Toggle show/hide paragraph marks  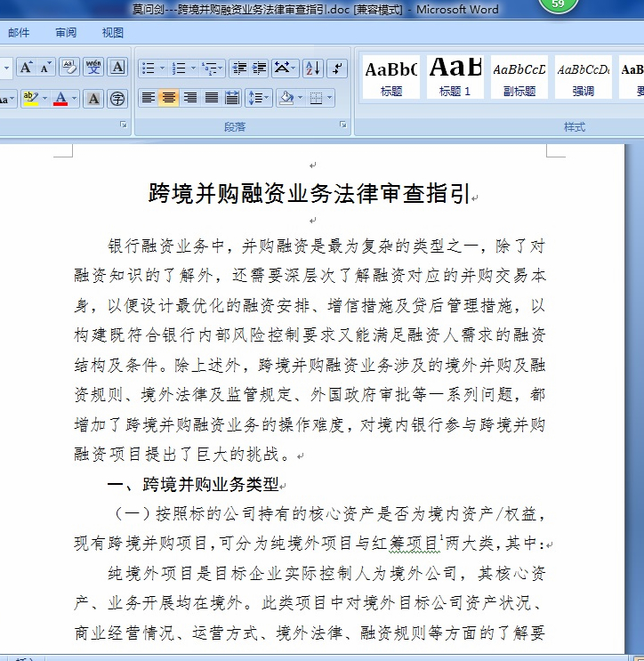[x=337, y=68]
